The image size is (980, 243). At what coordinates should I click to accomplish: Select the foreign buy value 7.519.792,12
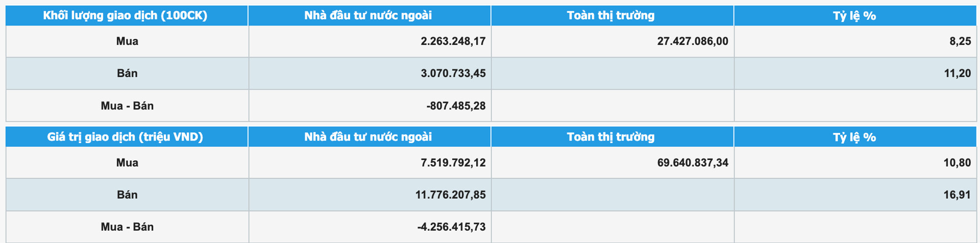click(x=453, y=163)
